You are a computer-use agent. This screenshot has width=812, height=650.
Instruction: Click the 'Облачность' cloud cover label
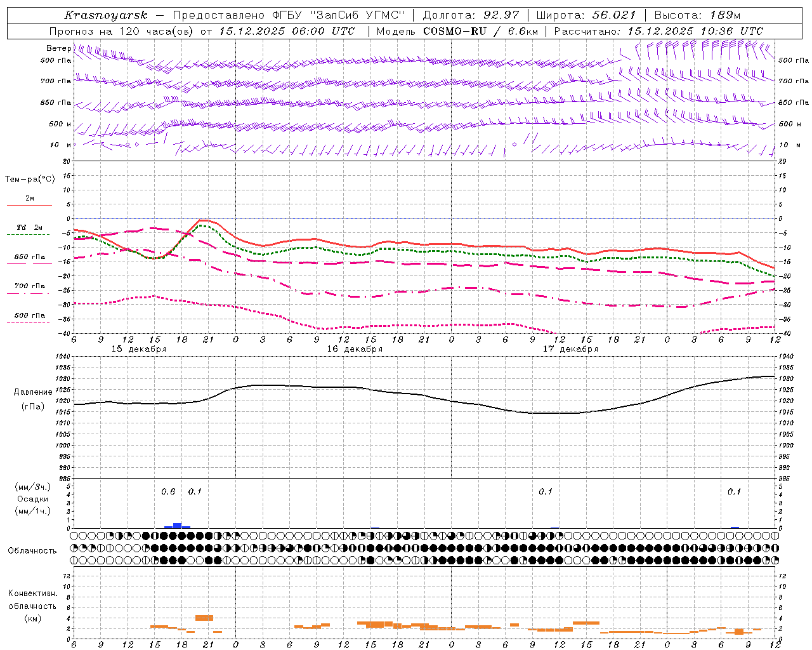tap(32, 550)
